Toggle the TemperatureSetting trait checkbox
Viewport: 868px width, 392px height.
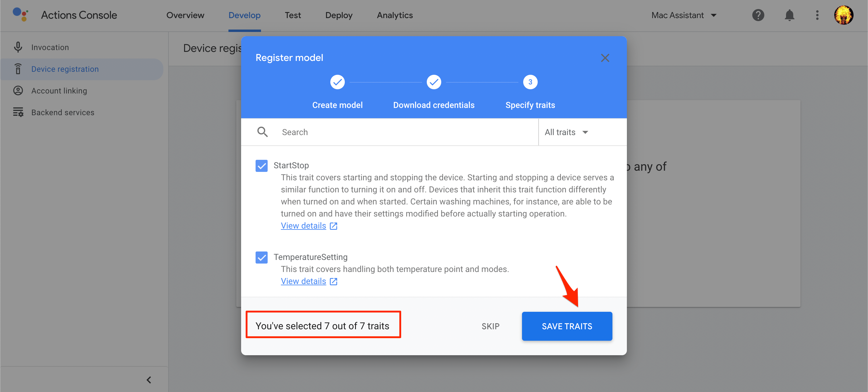tap(261, 257)
